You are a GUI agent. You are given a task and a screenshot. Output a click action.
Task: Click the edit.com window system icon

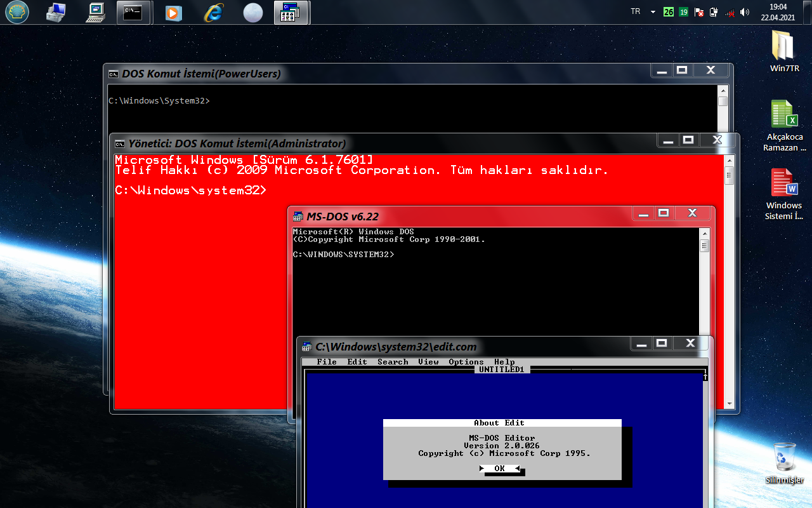[x=306, y=347]
